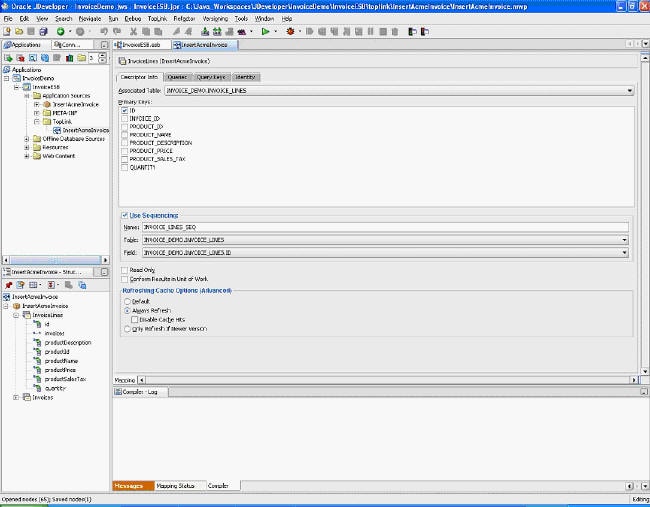Collapse the InvoiceDemo application node
The height and width of the screenshot is (507, 650).
[7, 78]
